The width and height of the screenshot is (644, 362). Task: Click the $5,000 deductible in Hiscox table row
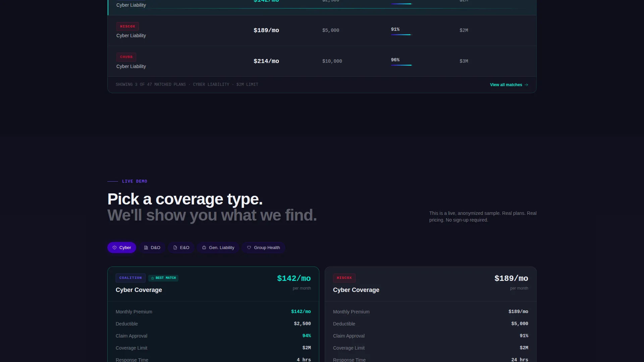[x=331, y=31]
